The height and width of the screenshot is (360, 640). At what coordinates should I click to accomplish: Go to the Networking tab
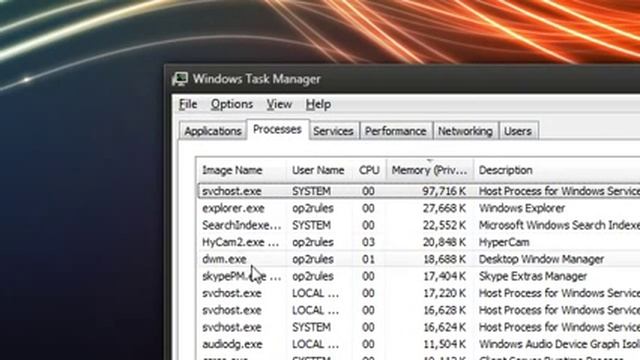465,131
